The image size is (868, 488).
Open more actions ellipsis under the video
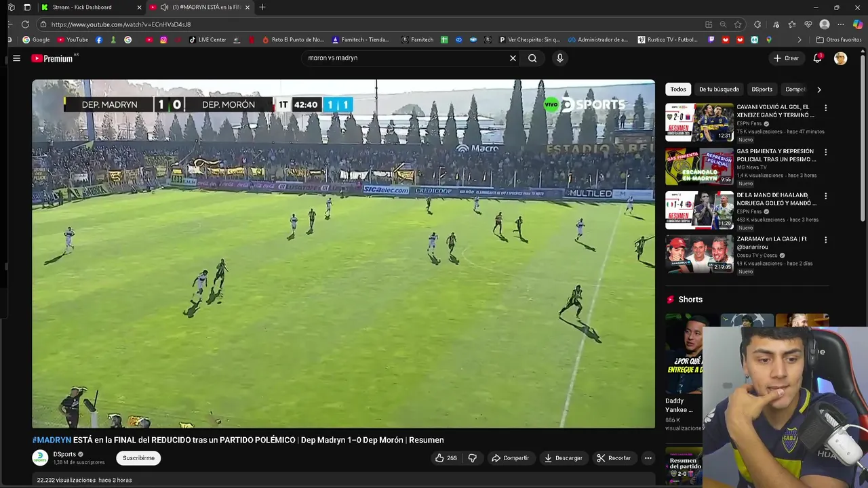[x=648, y=458]
